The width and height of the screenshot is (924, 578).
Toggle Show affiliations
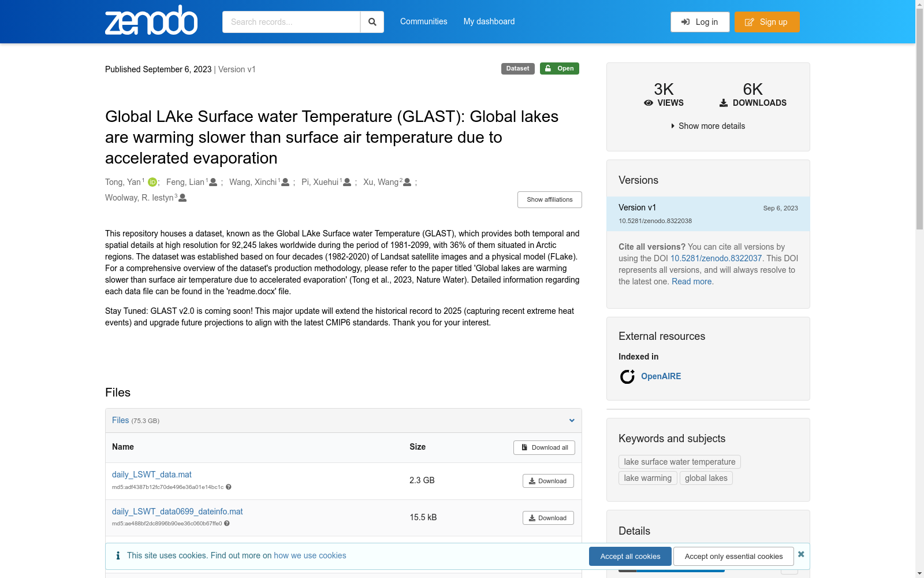[x=550, y=199]
